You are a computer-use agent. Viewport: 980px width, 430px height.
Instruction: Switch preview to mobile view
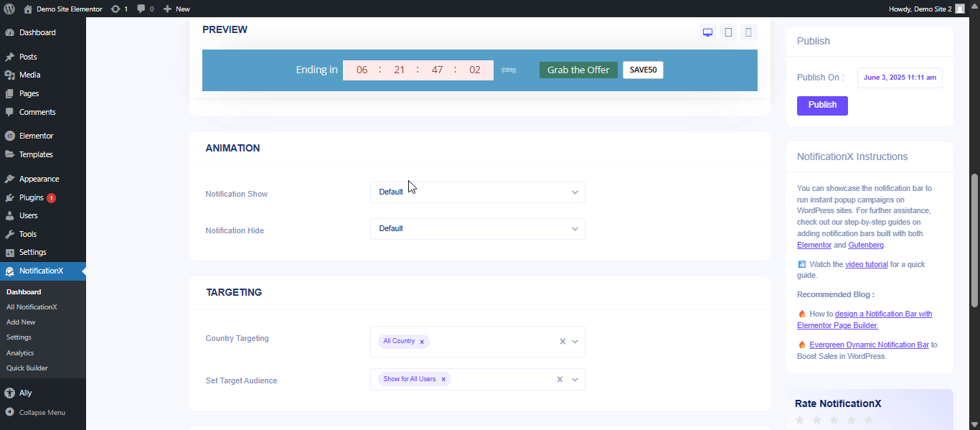[749, 32]
